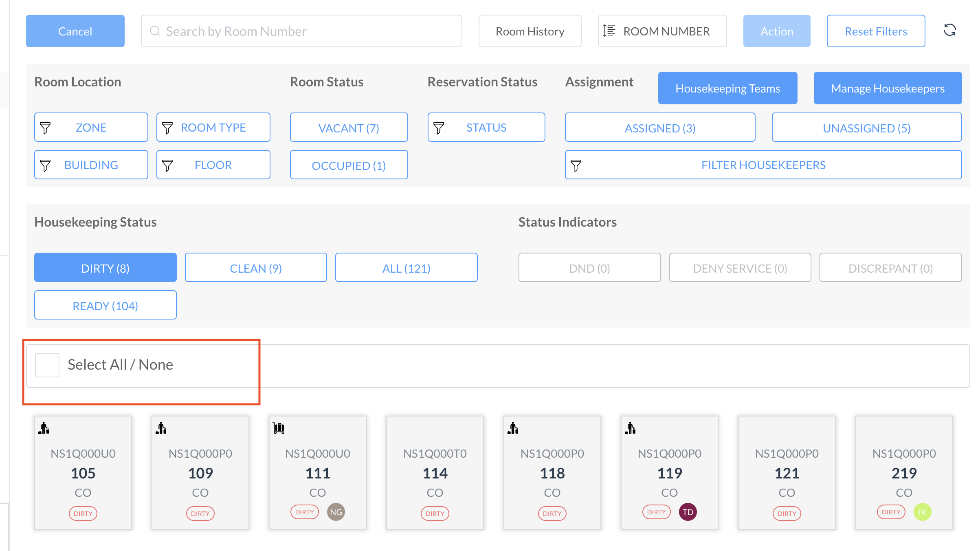Click the TD housekeeper badge on room 119
Screen dimensions: 980x551
[688, 512]
